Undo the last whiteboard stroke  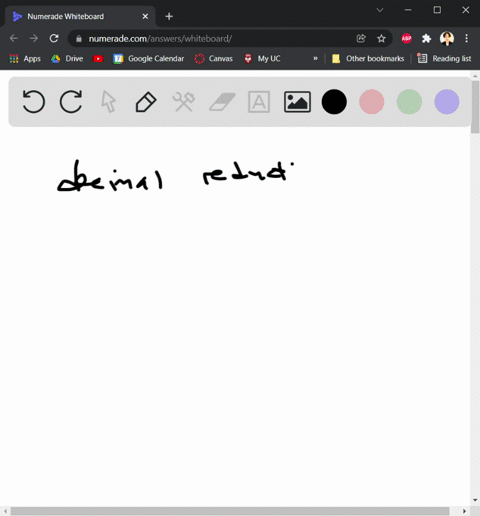[x=34, y=101]
